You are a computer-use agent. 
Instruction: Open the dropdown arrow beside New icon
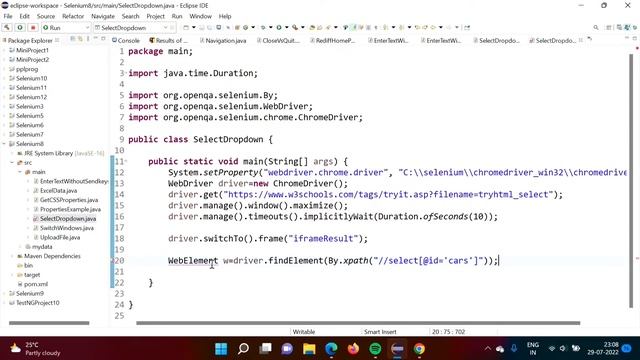(x=193, y=28)
